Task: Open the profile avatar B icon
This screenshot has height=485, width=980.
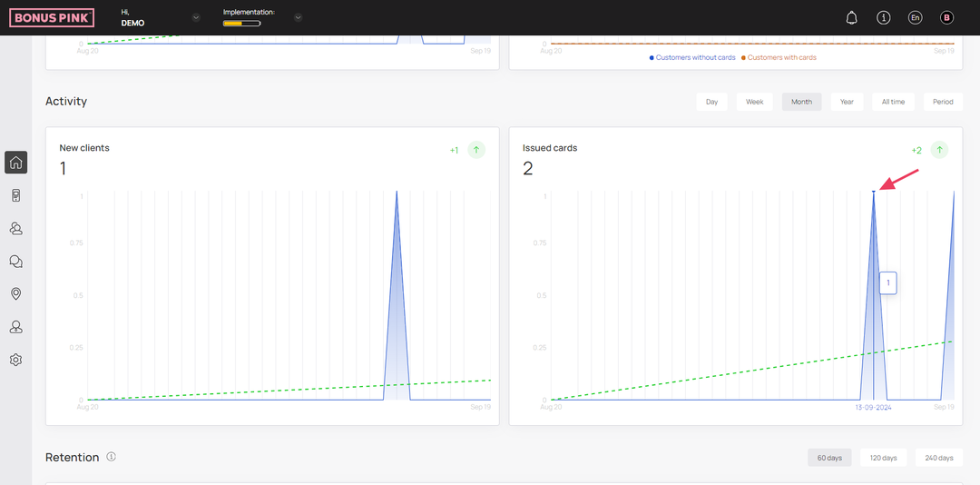Action: [x=946, y=17]
